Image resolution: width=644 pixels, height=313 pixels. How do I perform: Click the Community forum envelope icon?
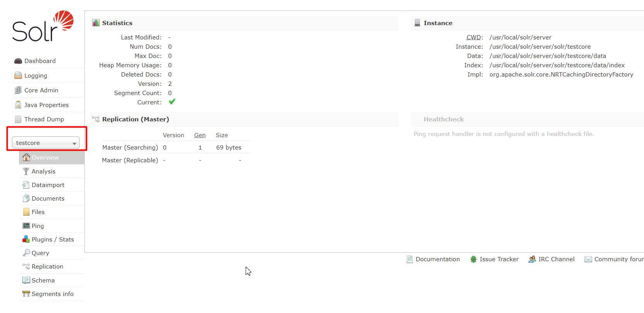(588, 259)
